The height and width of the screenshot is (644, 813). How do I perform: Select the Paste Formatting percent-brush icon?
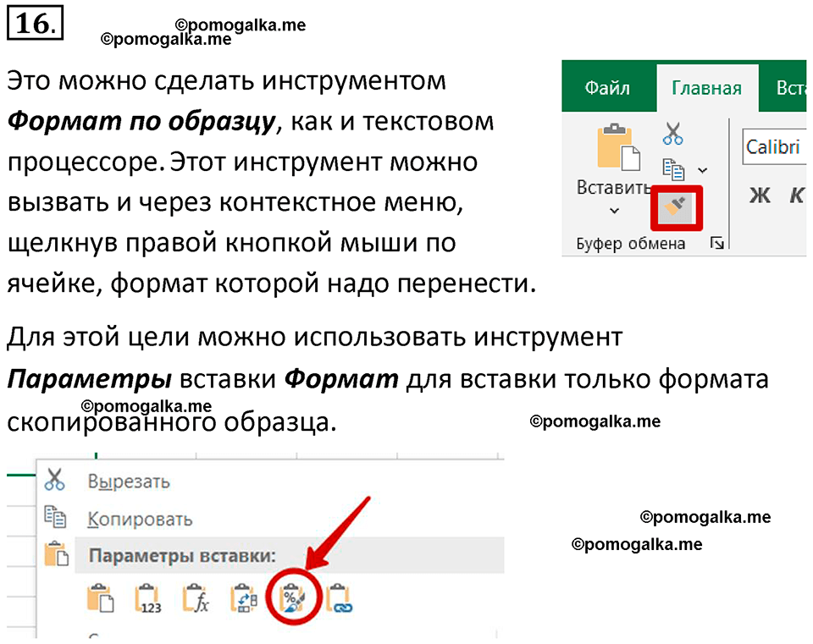click(x=293, y=599)
